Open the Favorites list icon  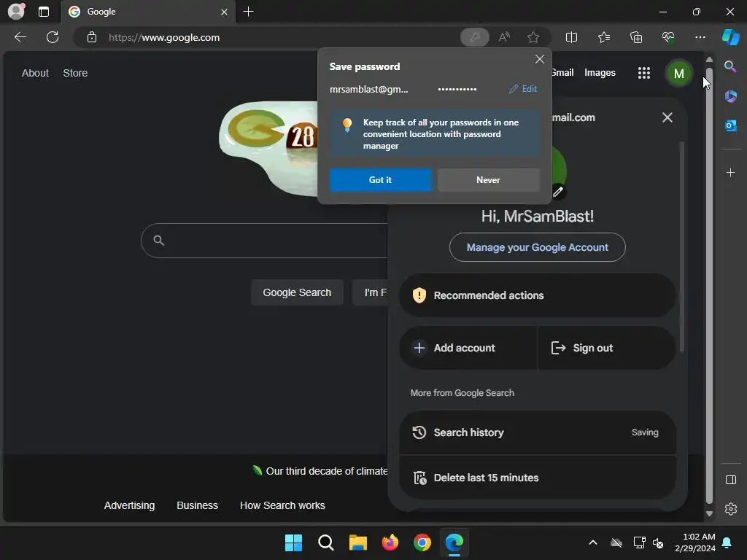[x=603, y=37]
